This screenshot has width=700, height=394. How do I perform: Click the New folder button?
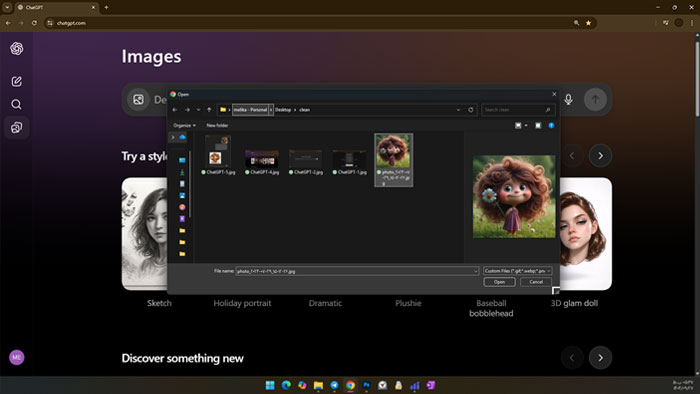tap(217, 125)
